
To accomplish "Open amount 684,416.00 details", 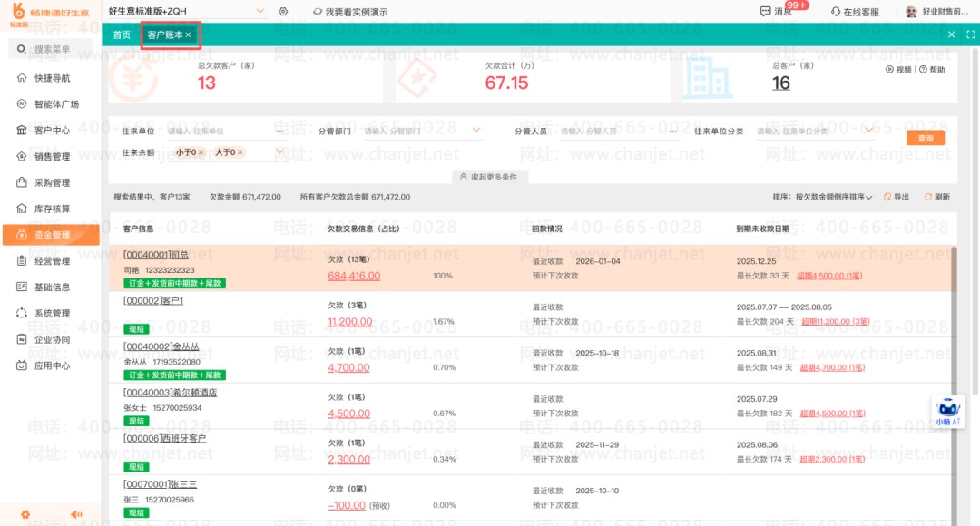I will (x=354, y=276).
